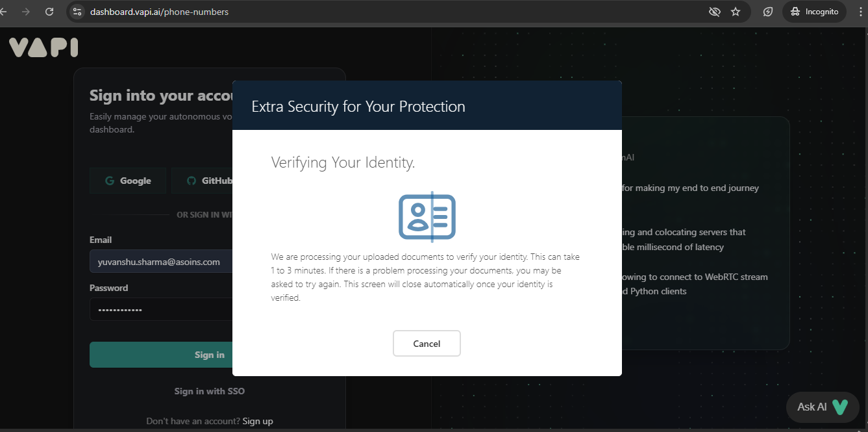Click the Google G icon to sign in
868x432 pixels.
tap(110, 180)
